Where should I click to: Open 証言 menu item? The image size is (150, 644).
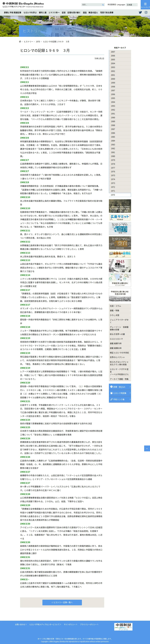pyautogui.click(x=64, y=13)
